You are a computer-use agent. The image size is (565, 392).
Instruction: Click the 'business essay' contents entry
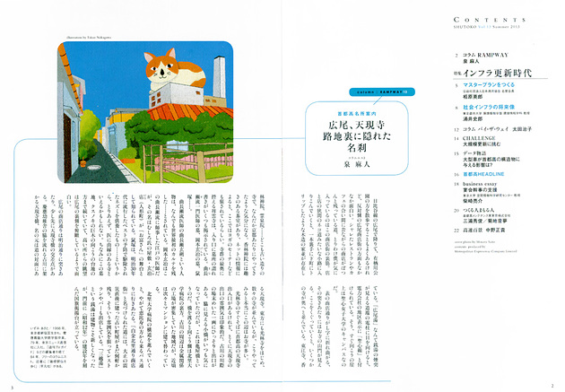pyautogui.click(x=480, y=184)
